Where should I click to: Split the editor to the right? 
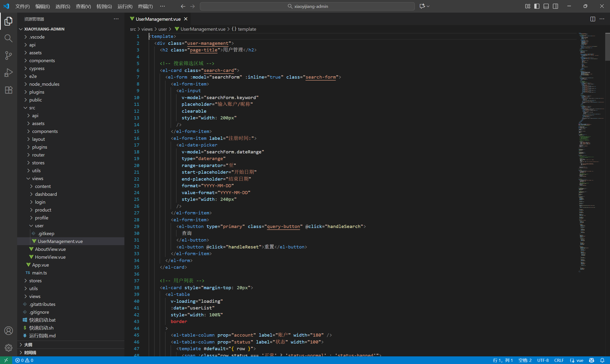593,19
